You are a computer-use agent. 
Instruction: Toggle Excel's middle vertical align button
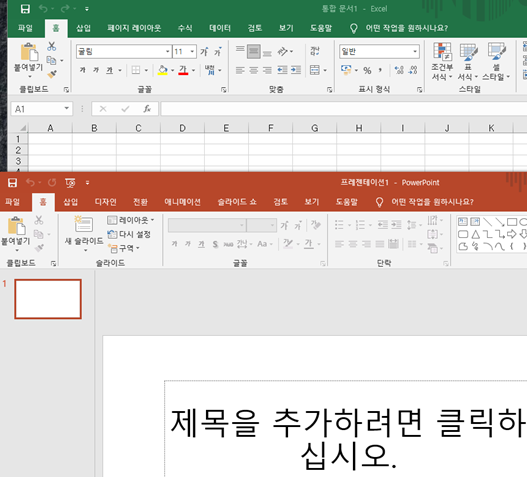click(x=254, y=51)
